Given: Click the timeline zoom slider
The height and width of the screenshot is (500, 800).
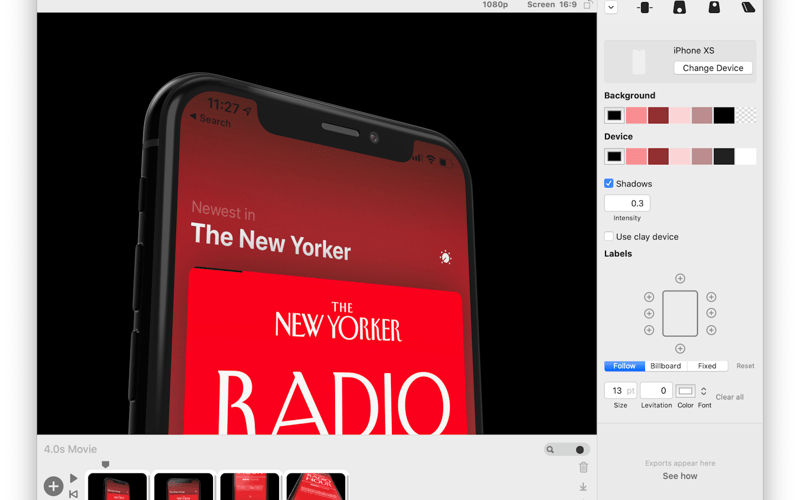Looking at the screenshot, I should click(x=567, y=449).
